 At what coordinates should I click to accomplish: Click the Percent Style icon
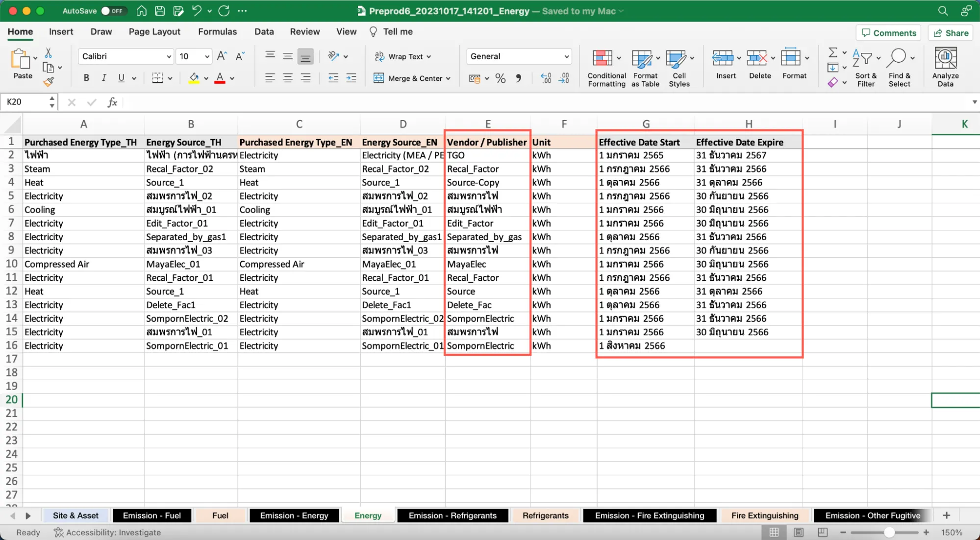[500, 78]
